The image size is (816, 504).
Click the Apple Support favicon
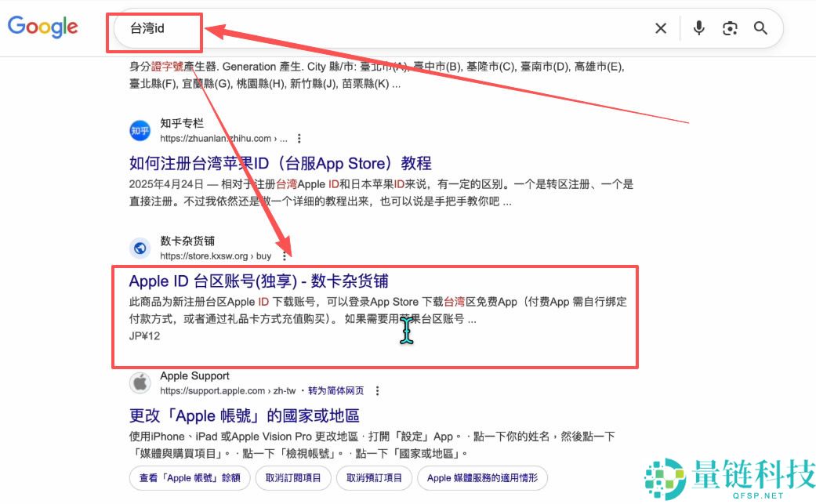tap(140, 383)
